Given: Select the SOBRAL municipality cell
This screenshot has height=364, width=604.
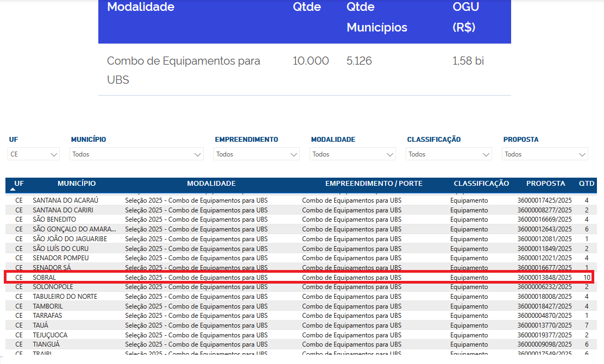Looking at the screenshot, I should pyautogui.click(x=45, y=278).
